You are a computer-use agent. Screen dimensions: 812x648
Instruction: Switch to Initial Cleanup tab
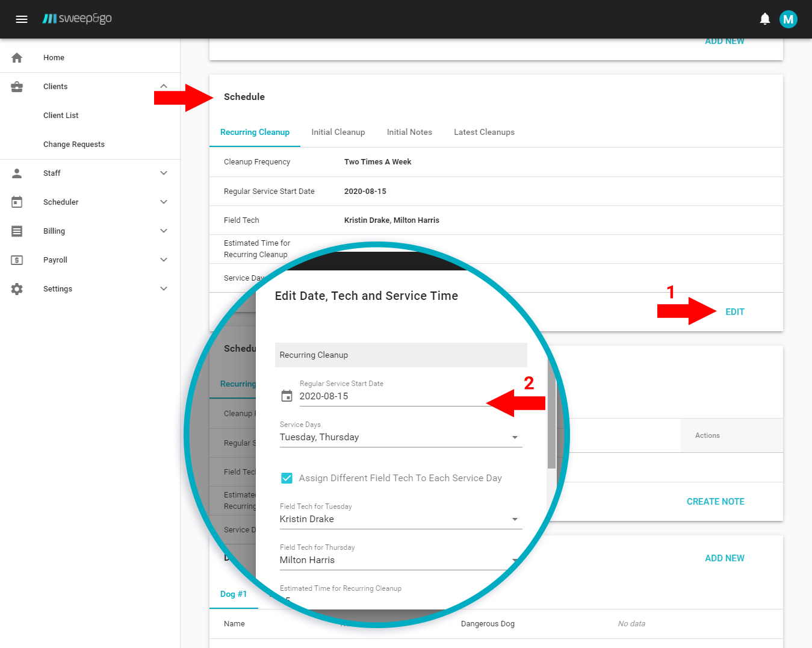pos(338,132)
